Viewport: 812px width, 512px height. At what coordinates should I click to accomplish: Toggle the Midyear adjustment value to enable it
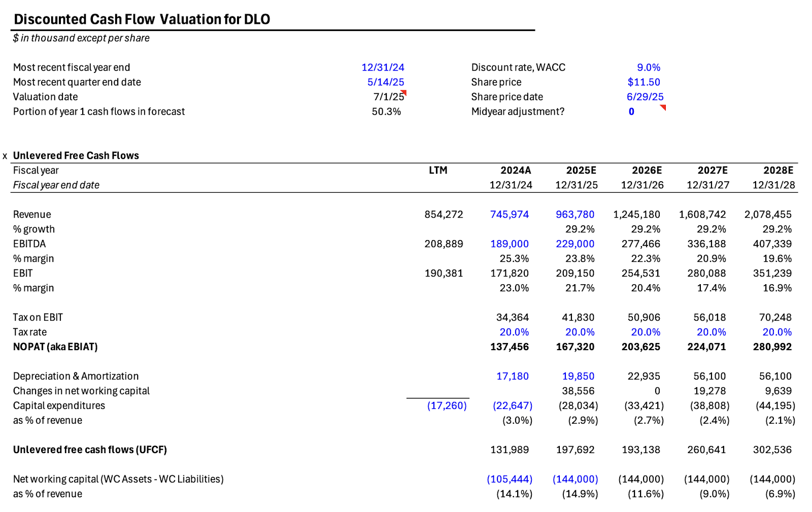(631, 111)
